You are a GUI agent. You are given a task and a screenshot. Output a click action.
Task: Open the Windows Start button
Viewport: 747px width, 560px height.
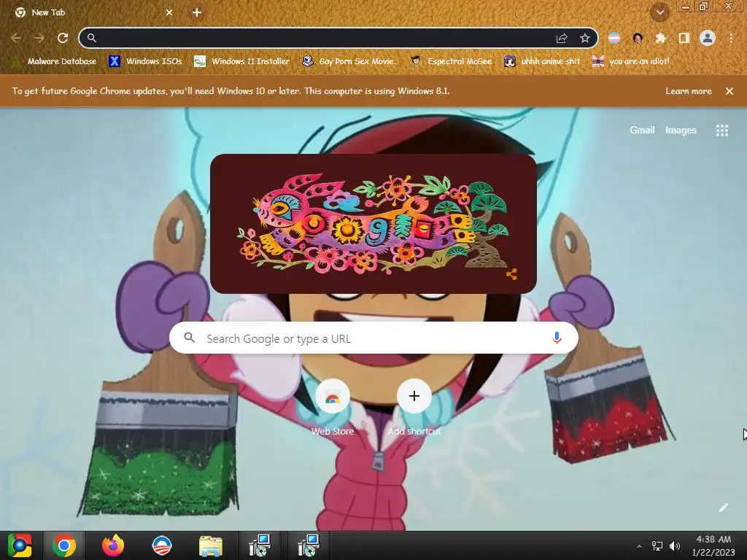pyautogui.click(x=20, y=545)
